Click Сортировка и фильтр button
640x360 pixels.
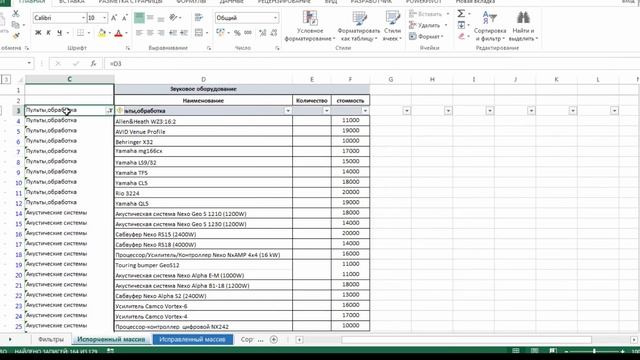tap(490, 26)
